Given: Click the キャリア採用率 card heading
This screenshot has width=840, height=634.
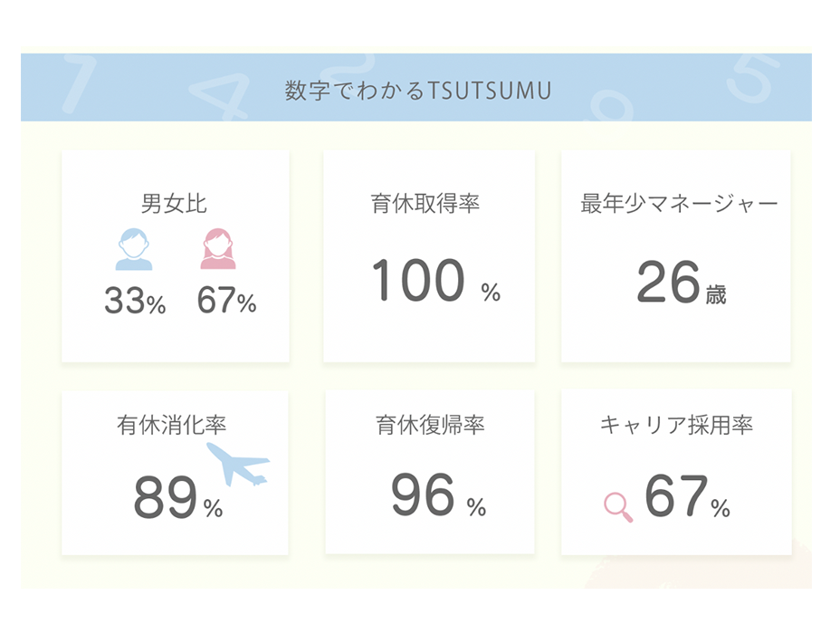Looking at the screenshot, I should (x=676, y=424).
